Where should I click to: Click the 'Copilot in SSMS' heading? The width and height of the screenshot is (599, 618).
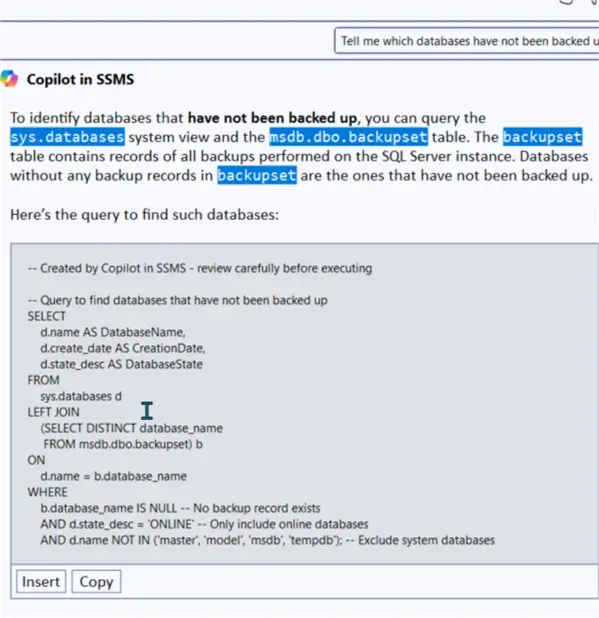[80, 79]
